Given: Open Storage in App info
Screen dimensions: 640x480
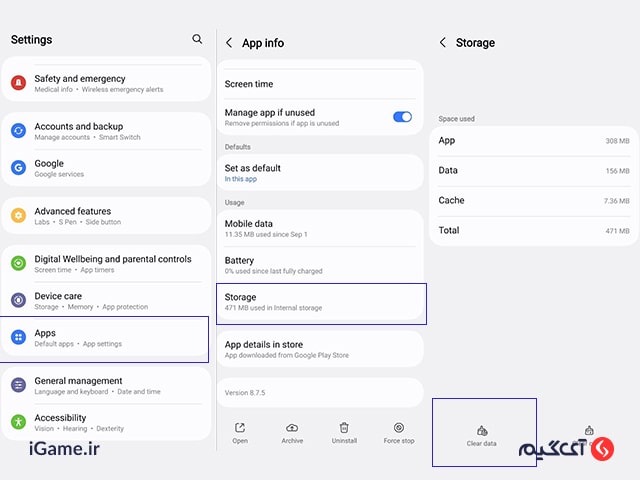Looking at the screenshot, I should click(x=321, y=304).
